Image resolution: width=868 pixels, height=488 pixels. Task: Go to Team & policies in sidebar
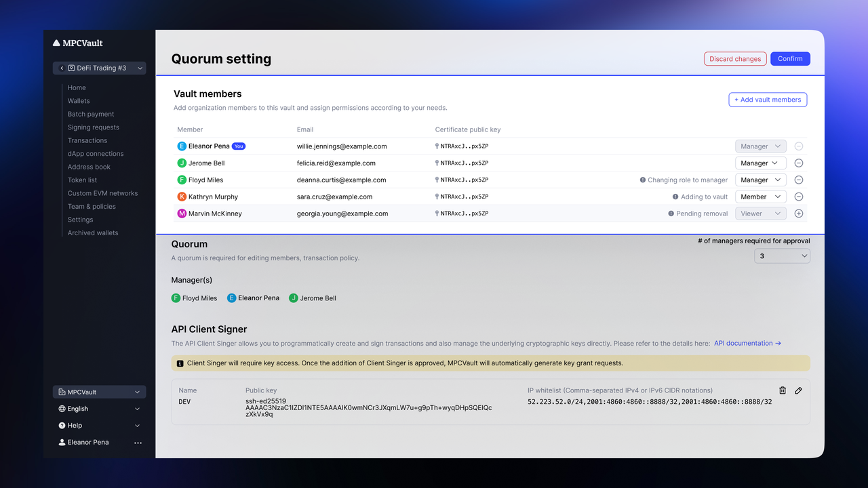pos(92,207)
